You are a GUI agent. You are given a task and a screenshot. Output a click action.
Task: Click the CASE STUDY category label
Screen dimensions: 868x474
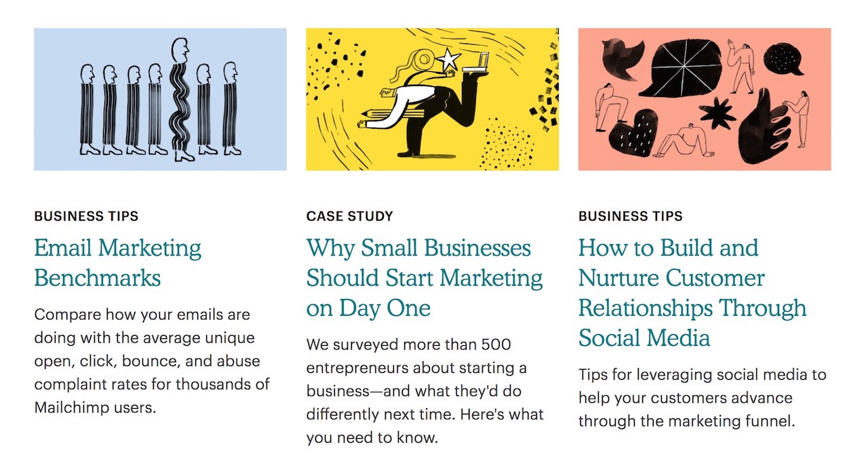pyautogui.click(x=350, y=216)
